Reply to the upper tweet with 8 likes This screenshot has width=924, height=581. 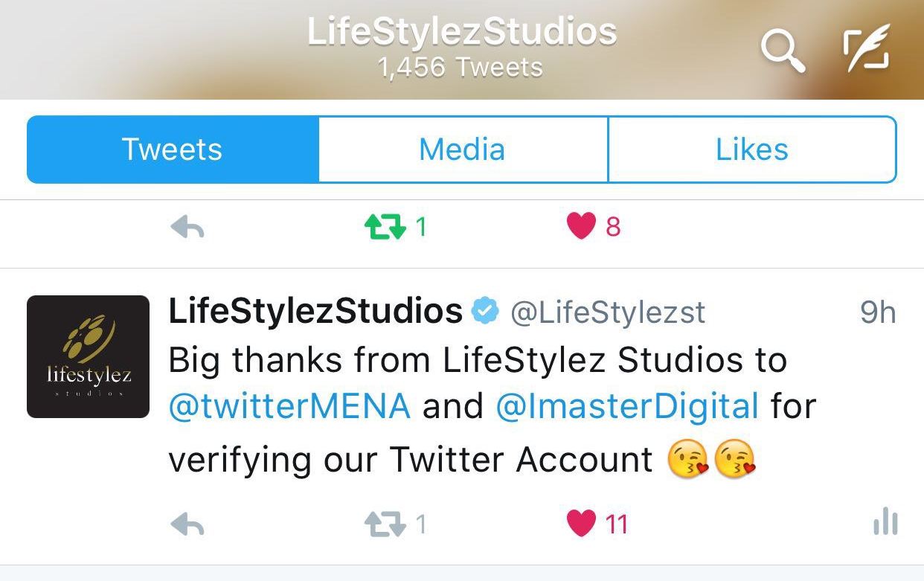click(x=187, y=227)
